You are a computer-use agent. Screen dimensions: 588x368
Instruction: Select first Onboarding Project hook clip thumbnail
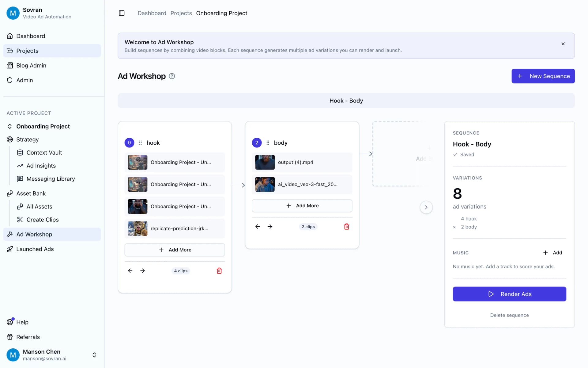coord(138,162)
